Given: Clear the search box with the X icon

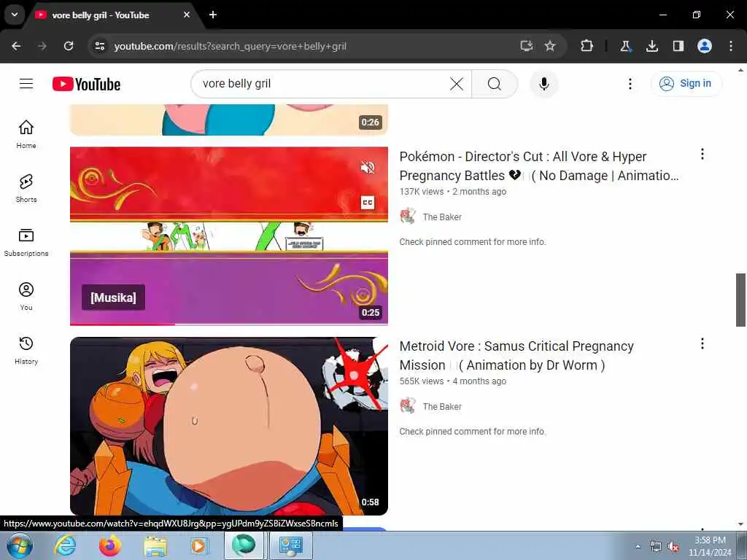Looking at the screenshot, I should coord(457,84).
